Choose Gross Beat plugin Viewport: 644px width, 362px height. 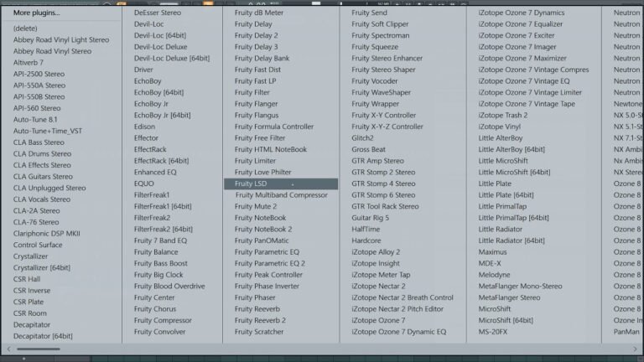click(x=368, y=149)
